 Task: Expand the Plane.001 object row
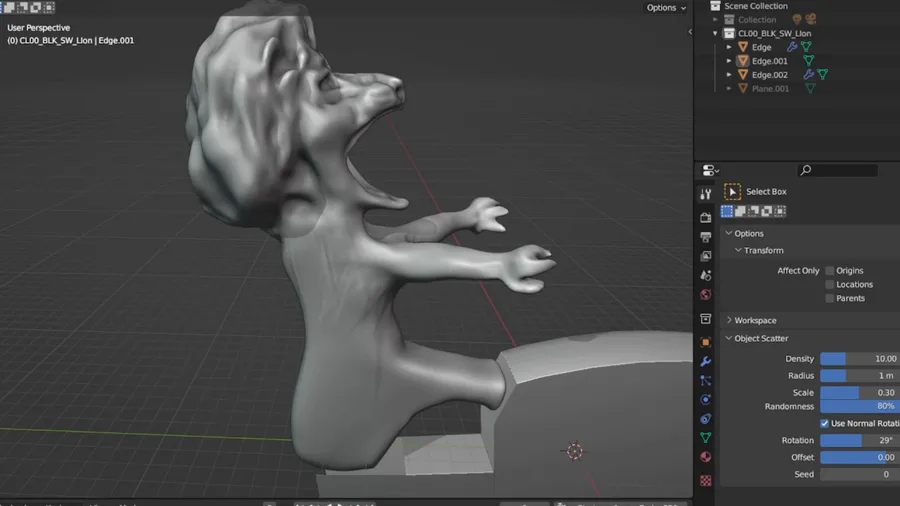pyautogui.click(x=729, y=88)
